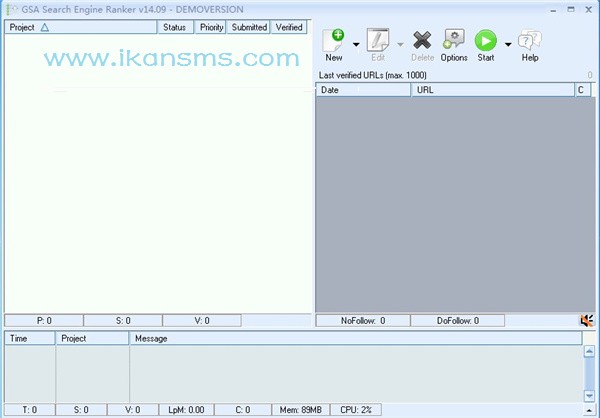
Task: Click the C: 0 status field
Action: point(243,410)
